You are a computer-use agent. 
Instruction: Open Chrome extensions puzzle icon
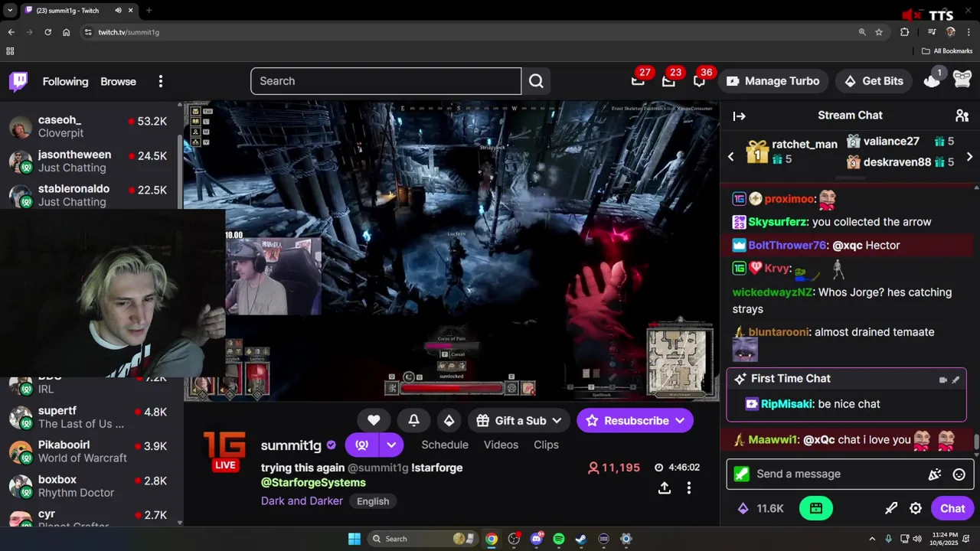904,32
